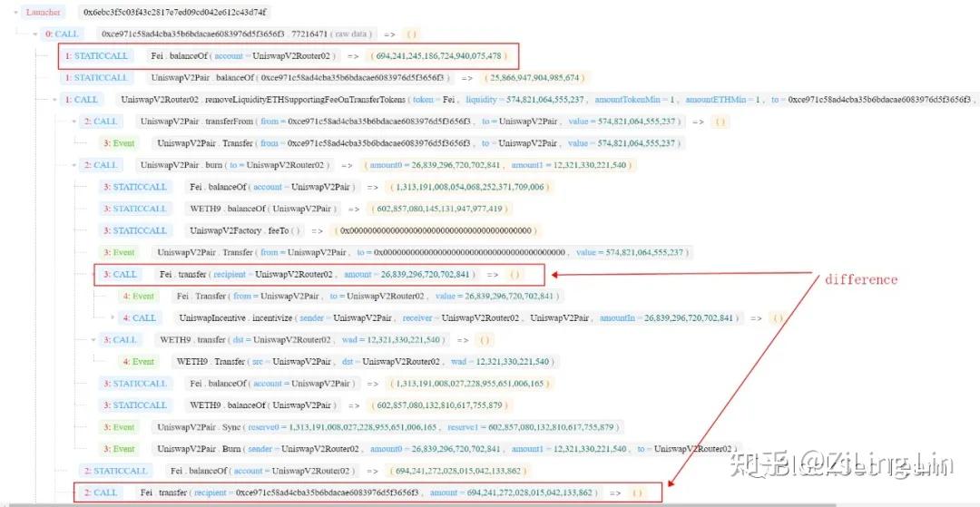This screenshot has width=980, height=507.
Task: Click the UniswapIncentive.incentivize call text
Action: coord(458,317)
